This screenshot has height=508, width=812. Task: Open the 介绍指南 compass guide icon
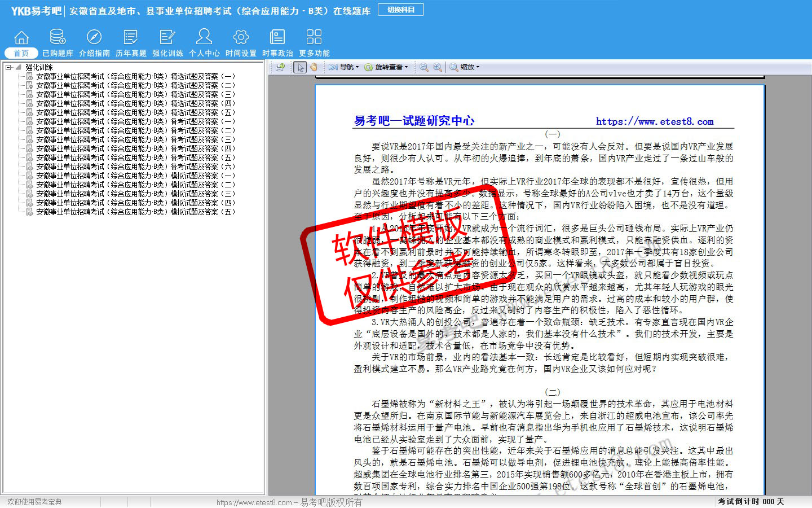(x=94, y=37)
